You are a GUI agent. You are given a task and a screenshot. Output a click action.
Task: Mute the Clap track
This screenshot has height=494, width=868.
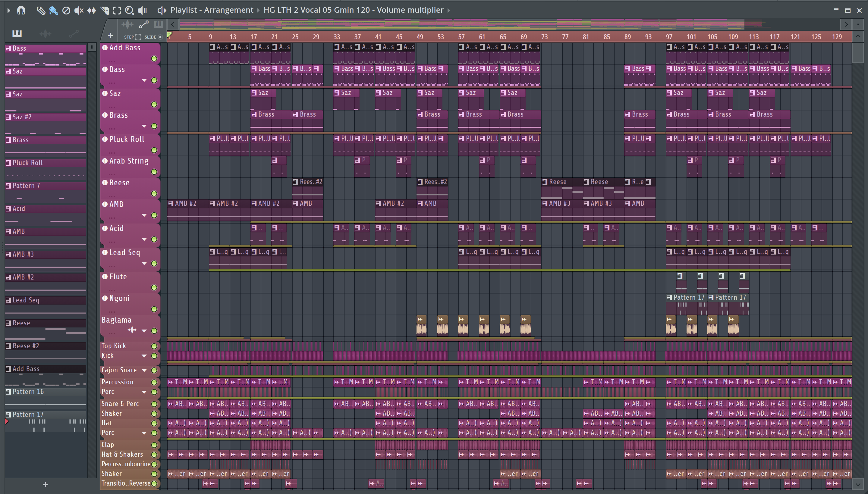[x=154, y=445]
